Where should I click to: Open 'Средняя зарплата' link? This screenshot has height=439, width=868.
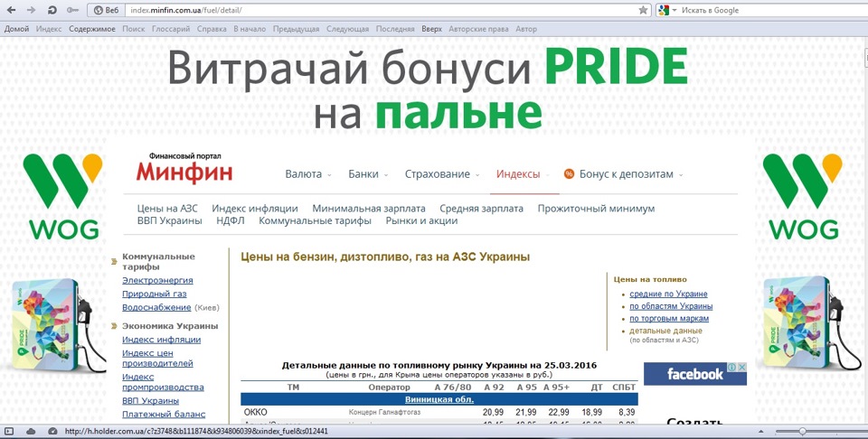(481, 209)
